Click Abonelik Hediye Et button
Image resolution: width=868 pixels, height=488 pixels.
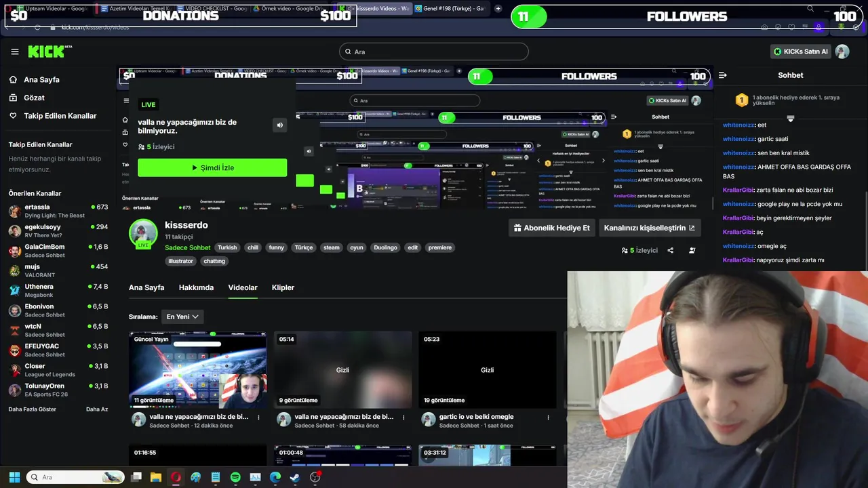coord(552,228)
